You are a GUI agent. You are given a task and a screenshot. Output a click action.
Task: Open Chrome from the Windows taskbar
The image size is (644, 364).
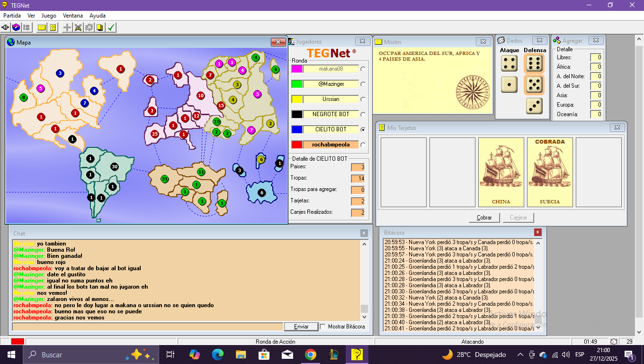tap(310, 355)
